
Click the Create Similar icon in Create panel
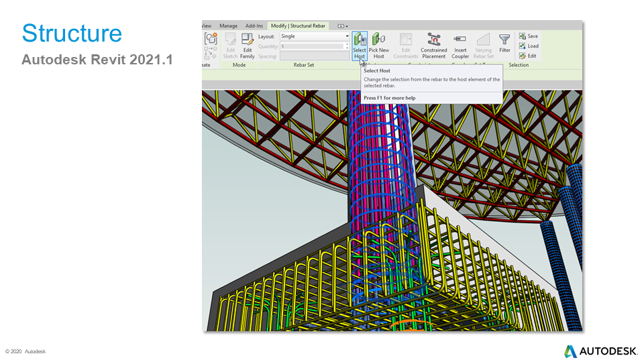pyautogui.click(x=211, y=39)
